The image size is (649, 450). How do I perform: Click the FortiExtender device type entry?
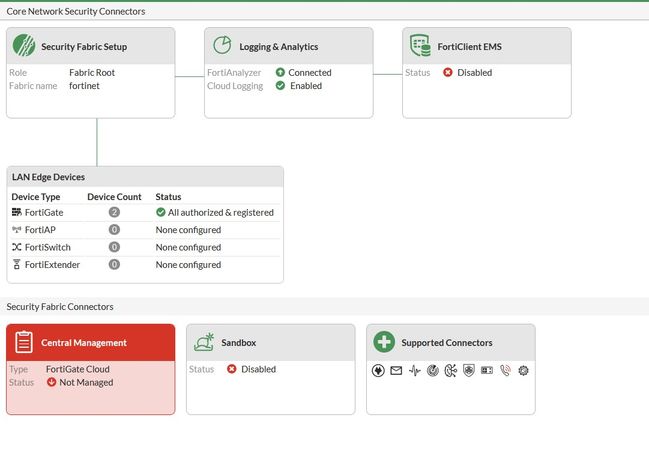(52, 265)
